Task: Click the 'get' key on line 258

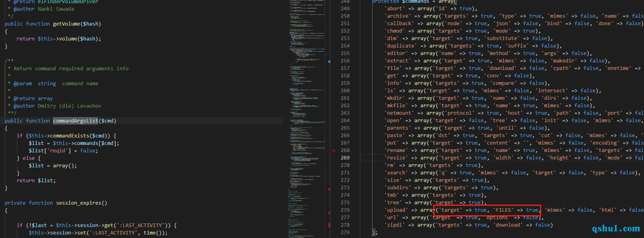Action: [392, 76]
